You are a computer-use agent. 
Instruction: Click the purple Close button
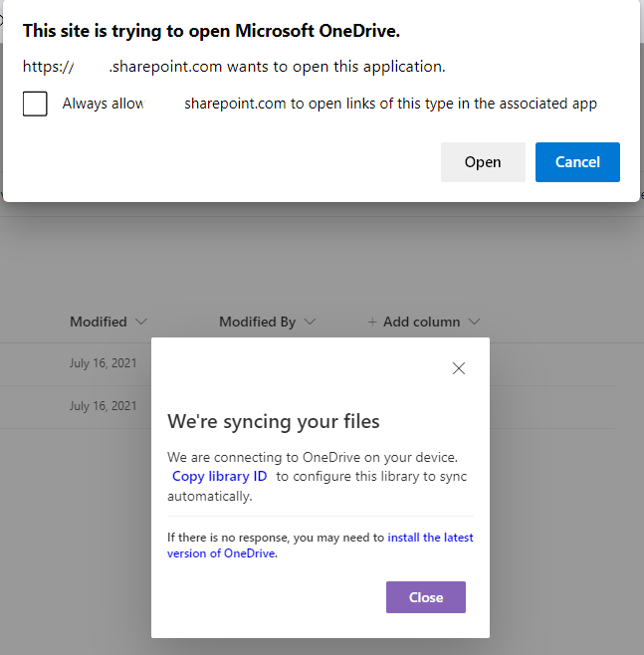425,597
